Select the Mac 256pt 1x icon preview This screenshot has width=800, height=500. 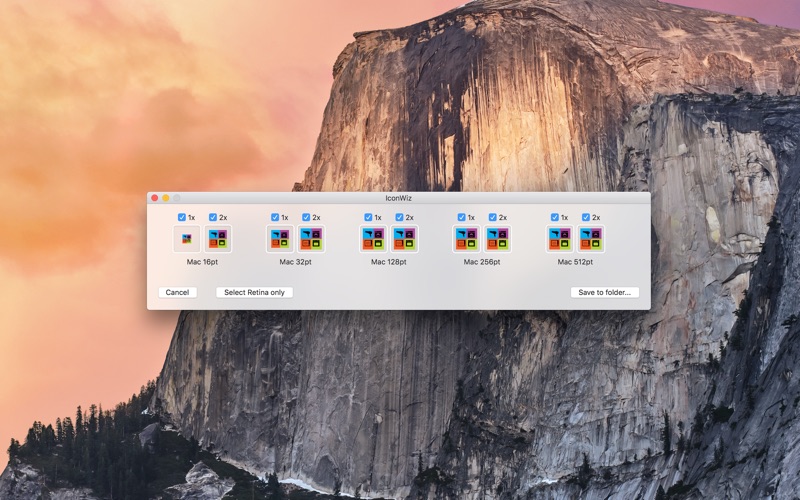coord(466,239)
